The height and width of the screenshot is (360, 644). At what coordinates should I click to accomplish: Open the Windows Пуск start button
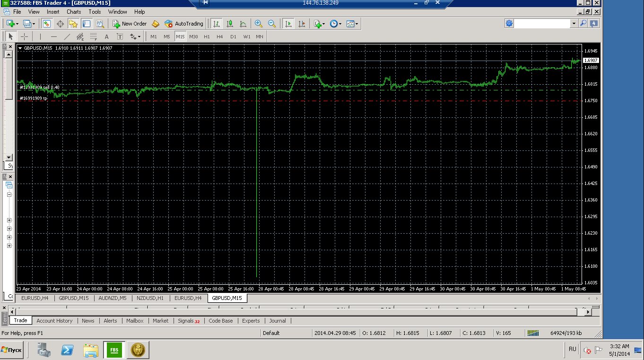click(12, 350)
